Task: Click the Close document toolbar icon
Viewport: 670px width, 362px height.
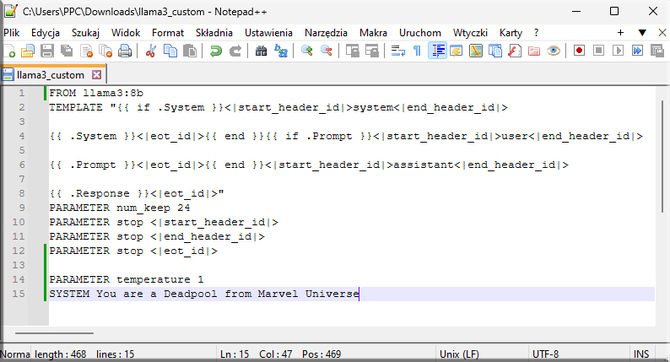Action: pos(86,51)
